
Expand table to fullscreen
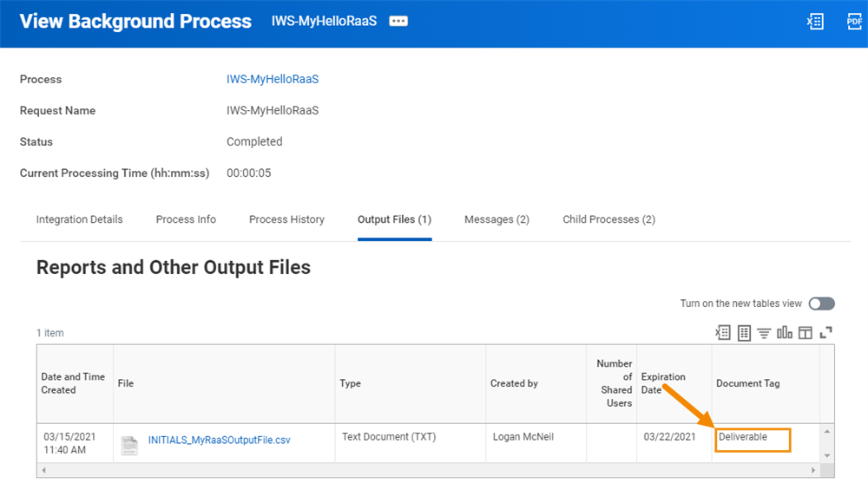coord(826,332)
